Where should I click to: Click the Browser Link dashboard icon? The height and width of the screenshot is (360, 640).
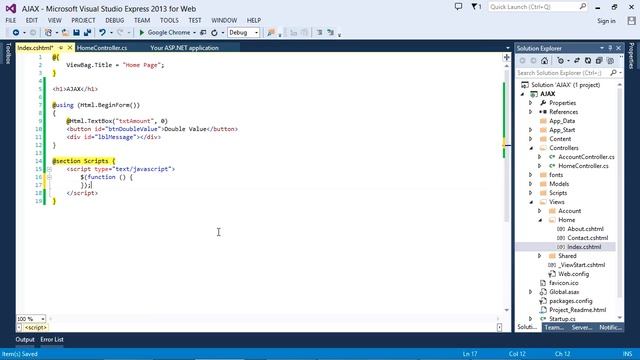tap(203, 33)
